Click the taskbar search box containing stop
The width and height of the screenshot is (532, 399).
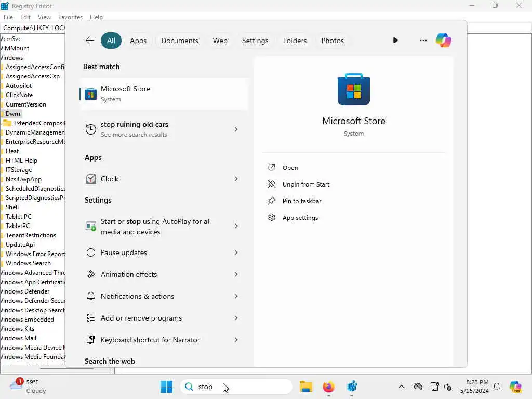(236, 387)
